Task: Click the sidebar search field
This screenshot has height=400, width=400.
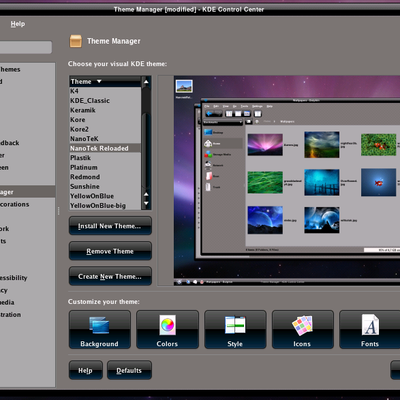Action: point(26,47)
